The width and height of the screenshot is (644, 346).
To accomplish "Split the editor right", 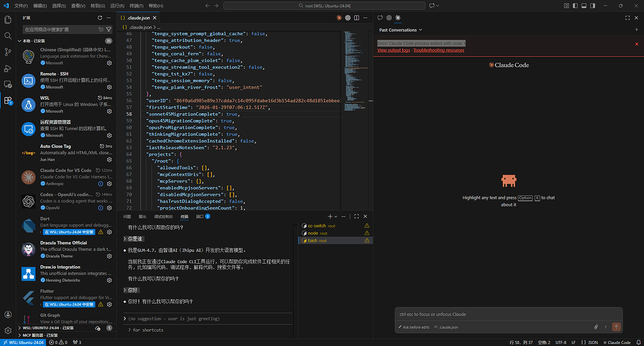I will pos(357,18).
